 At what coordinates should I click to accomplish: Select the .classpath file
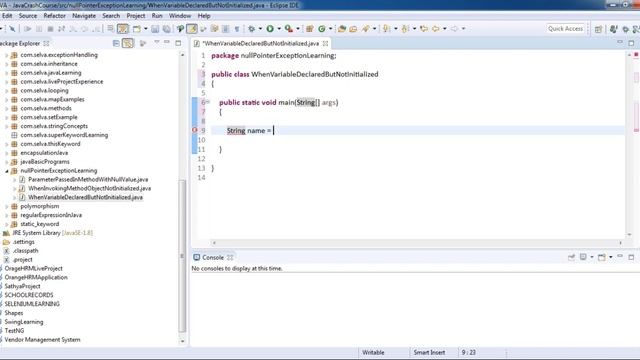click(x=25, y=251)
